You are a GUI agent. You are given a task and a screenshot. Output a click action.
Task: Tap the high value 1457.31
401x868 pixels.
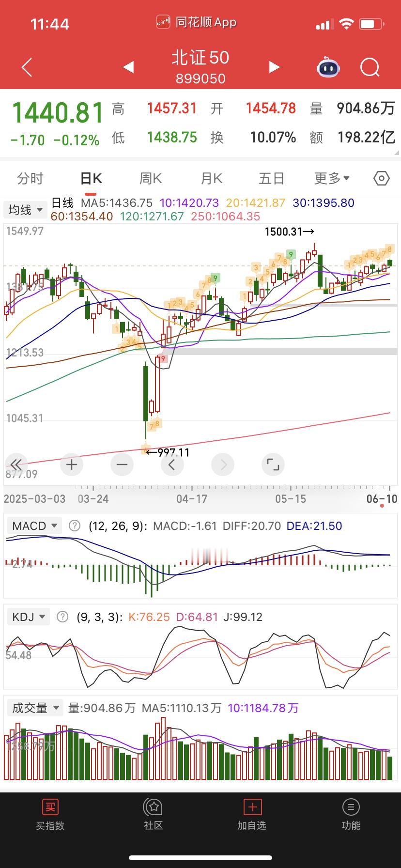[x=172, y=108]
